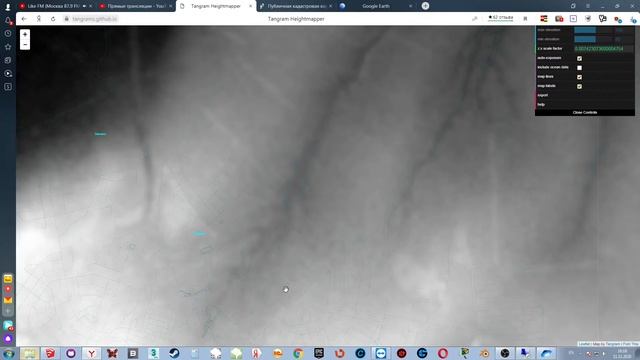Click the z:x scale factor value field
Viewport: 640px width, 360px height.
click(x=603, y=49)
